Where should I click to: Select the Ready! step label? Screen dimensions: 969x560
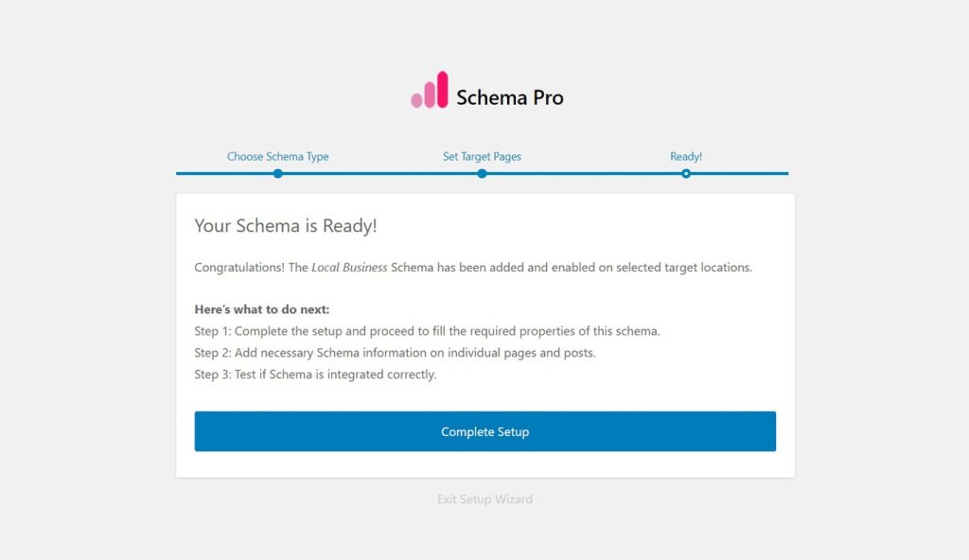coord(686,156)
